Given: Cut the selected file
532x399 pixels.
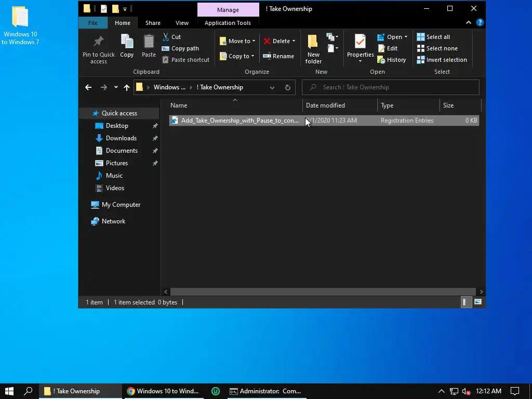Looking at the screenshot, I should (x=171, y=37).
